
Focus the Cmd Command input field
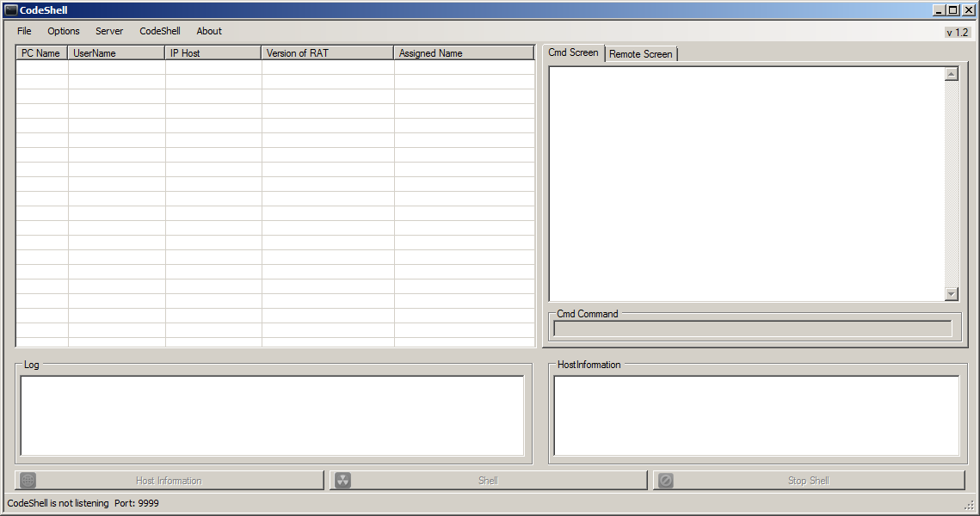click(x=753, y=329)
